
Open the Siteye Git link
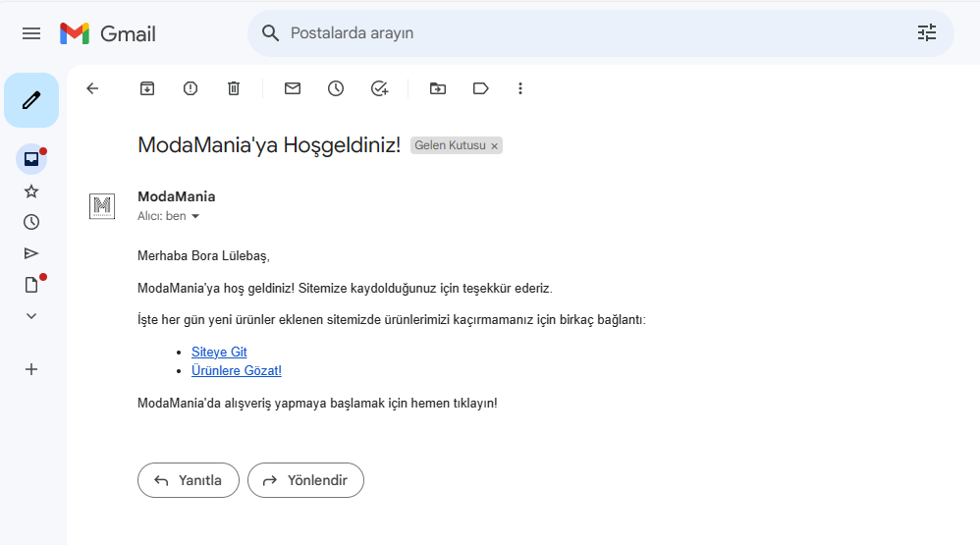tap(219, 352)
